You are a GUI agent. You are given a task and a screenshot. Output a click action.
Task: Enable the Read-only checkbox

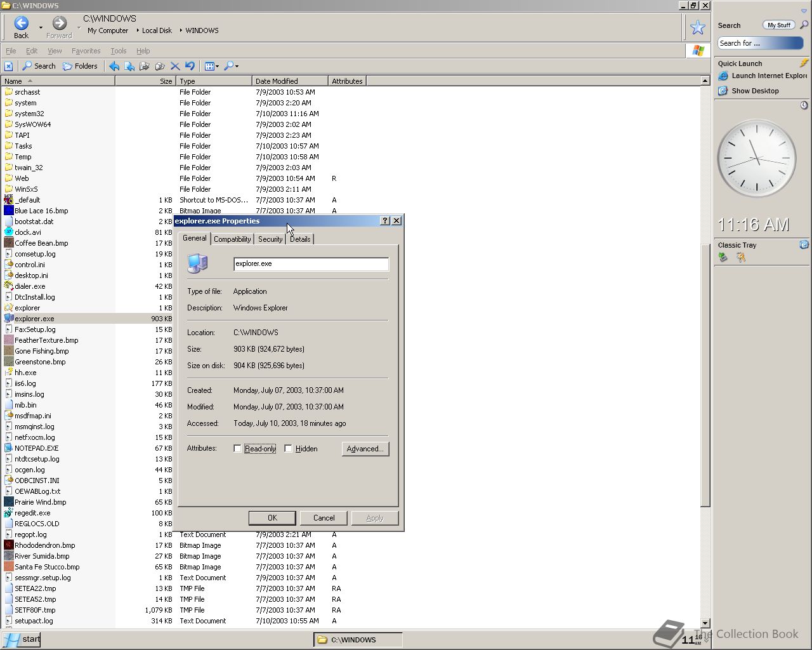[237, 449]
